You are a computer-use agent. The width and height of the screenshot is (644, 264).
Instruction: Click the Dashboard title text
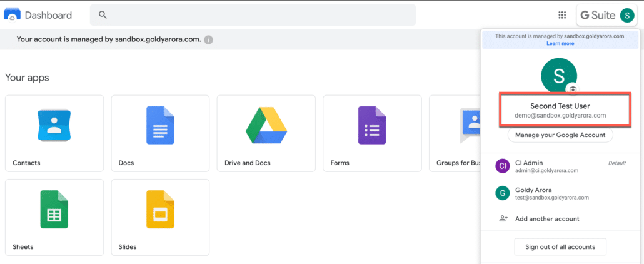tap(49, 15)
